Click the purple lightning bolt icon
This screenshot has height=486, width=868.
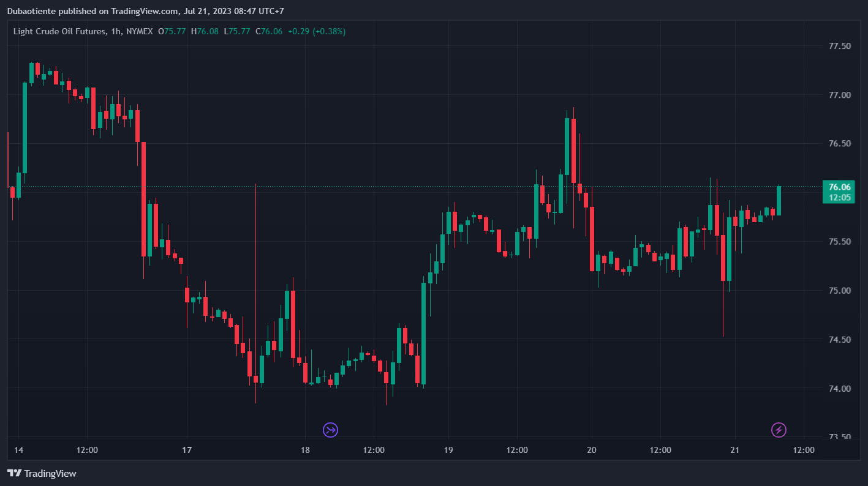point(779,430)
